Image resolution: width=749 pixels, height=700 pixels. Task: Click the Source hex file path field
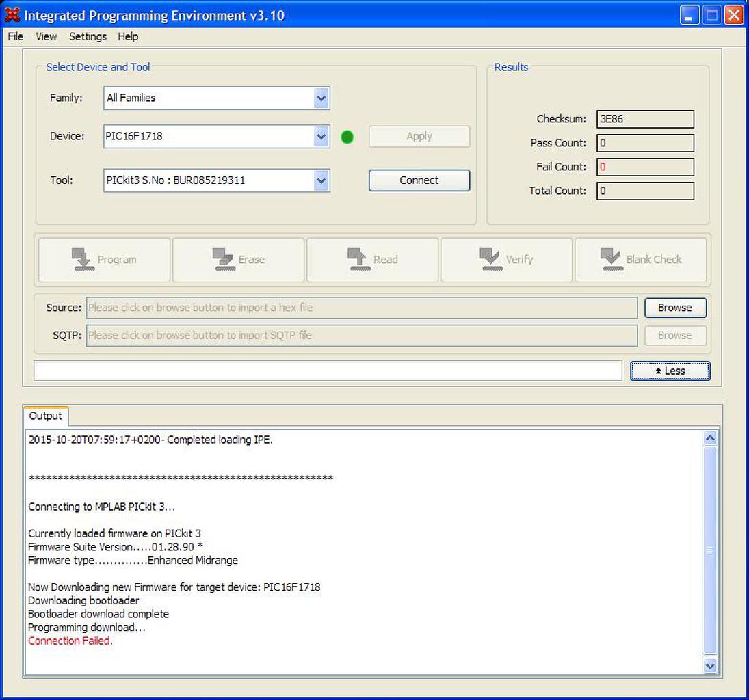tap(362, 308)
